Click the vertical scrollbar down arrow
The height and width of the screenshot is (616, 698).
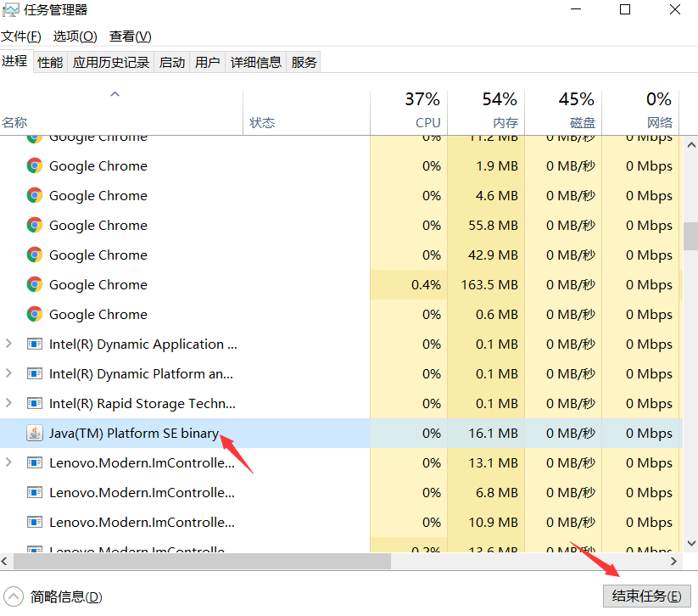(691, 543)
